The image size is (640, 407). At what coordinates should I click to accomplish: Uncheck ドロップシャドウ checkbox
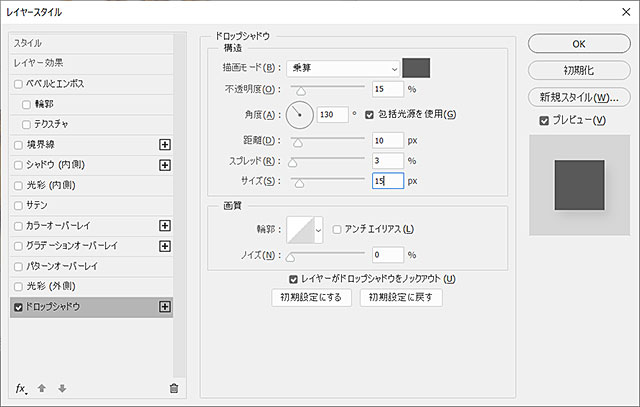coord(18,307)
